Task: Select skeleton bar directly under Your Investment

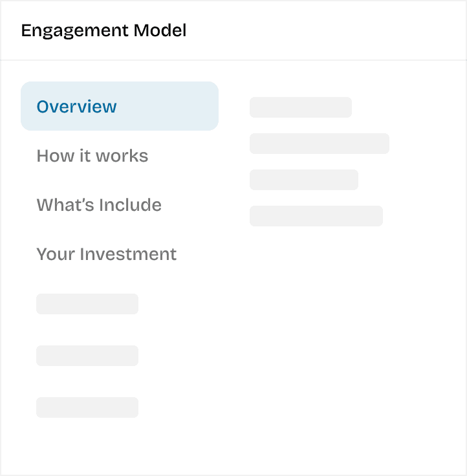Action: 87,304
